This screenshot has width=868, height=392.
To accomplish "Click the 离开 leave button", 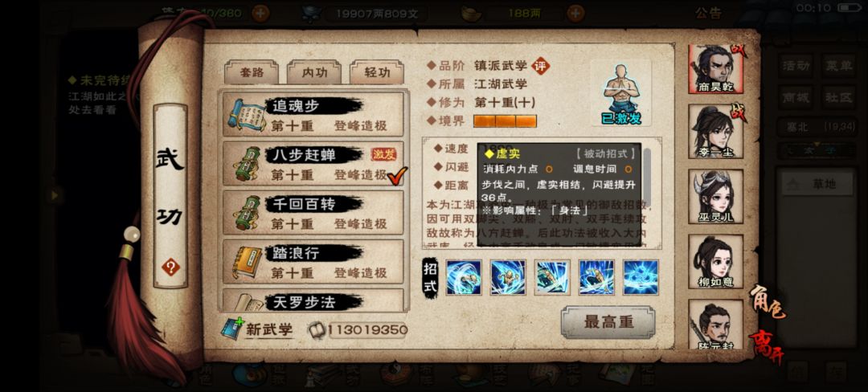I will click(x=767, y=349).
